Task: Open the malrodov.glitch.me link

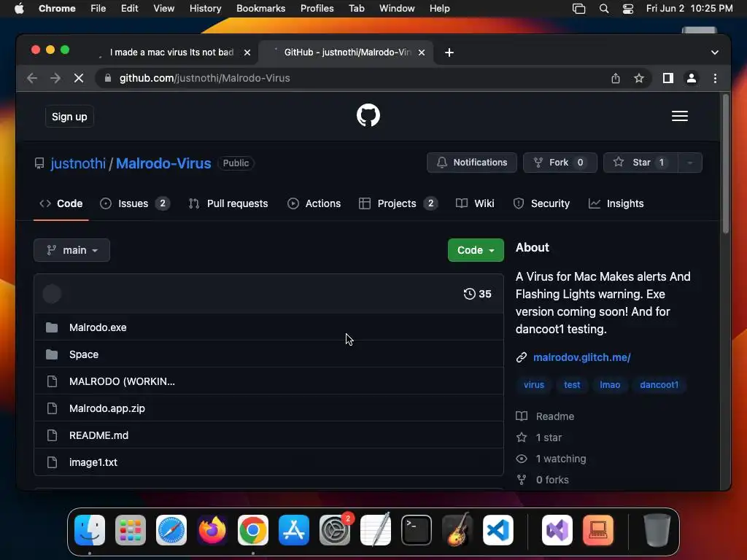Action: pyautogui.click(x=581, y=357)
